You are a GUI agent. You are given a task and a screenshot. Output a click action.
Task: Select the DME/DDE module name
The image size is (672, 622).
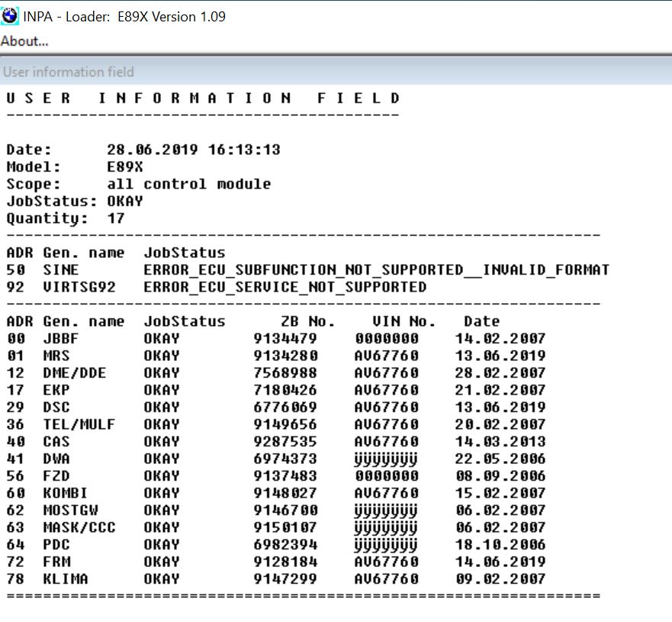75,373
